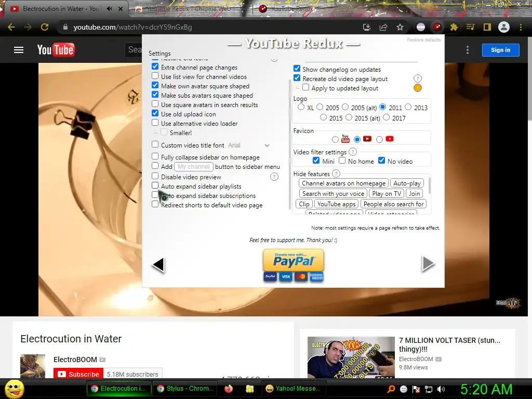Viewport: 532px width, 399px height.
Task: Click the help icon next to Video filter settings
Action: tap(353, 152)
